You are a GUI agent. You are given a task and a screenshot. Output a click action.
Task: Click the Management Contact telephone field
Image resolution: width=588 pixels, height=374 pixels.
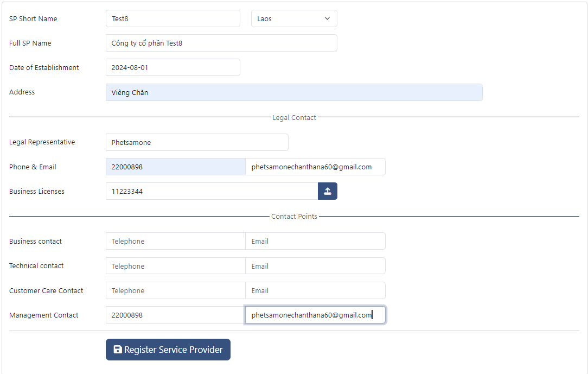coord(175,315)
